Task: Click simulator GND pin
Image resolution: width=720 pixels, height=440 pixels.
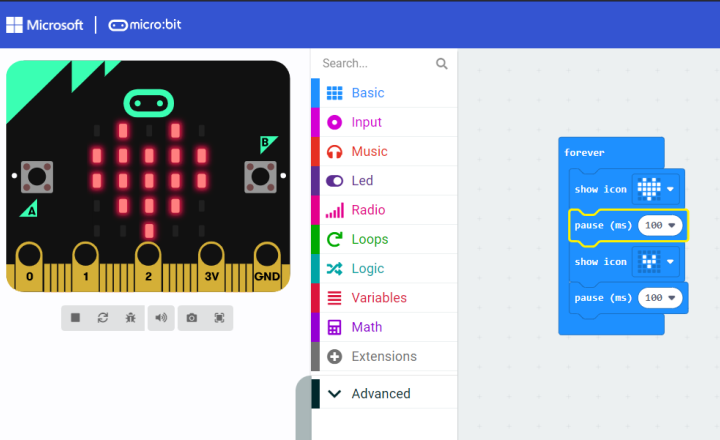Action: tap(267, 266)
